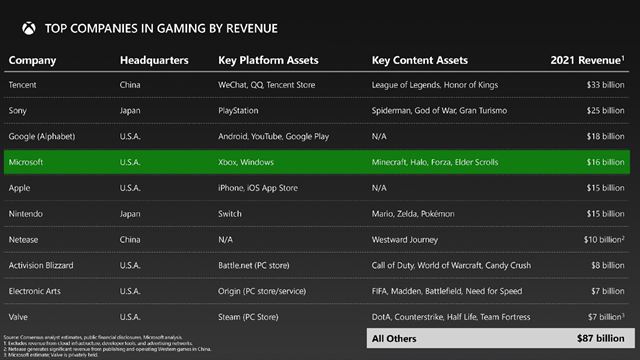Click 'U.S.A.' in the Valve row
This screenshot has height=360, width=640.
[x=130, y=317]
